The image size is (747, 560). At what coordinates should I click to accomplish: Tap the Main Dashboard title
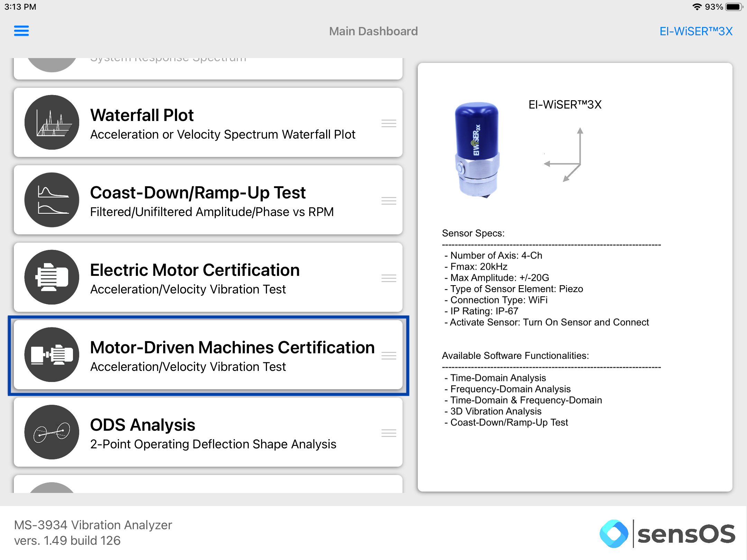(373, 31)
